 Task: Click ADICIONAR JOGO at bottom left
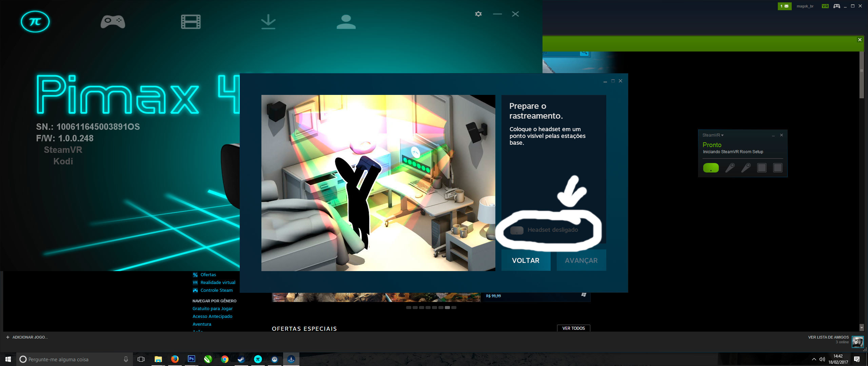[27, 337]
